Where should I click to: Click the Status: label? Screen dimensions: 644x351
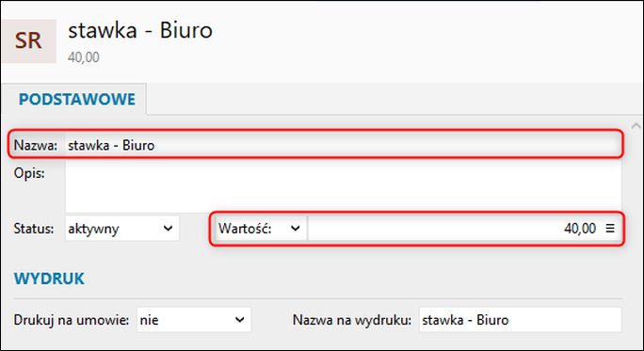coord(34,229)
